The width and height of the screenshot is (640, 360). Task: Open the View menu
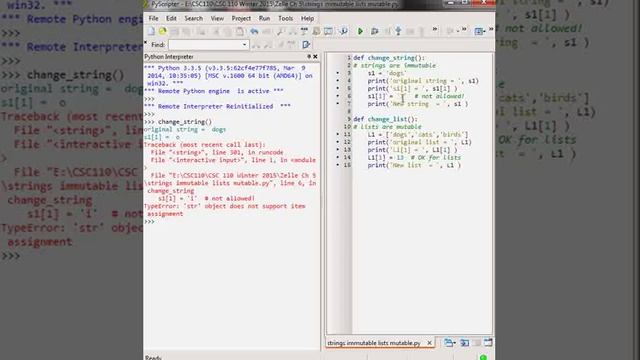point(217,18)
